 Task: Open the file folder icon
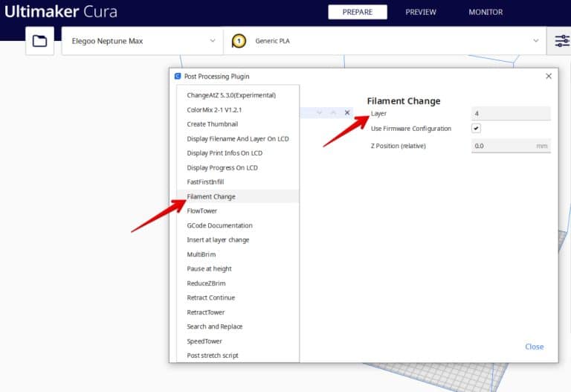39,41
